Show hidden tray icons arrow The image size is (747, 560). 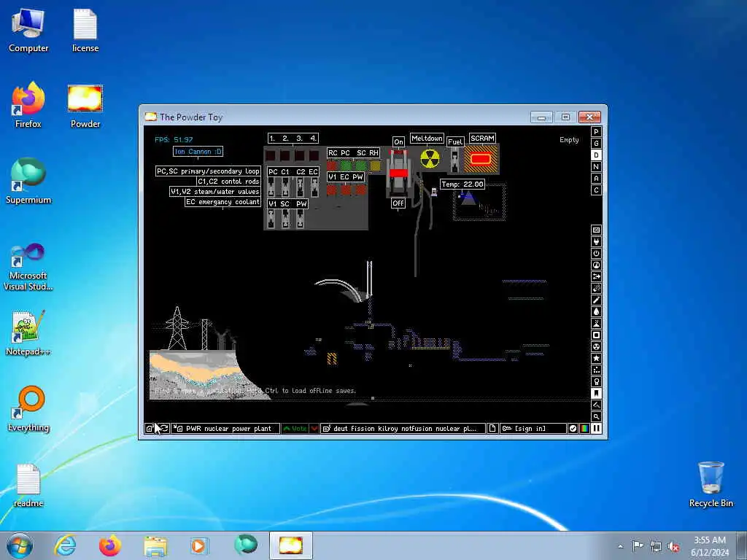(620, 546)
